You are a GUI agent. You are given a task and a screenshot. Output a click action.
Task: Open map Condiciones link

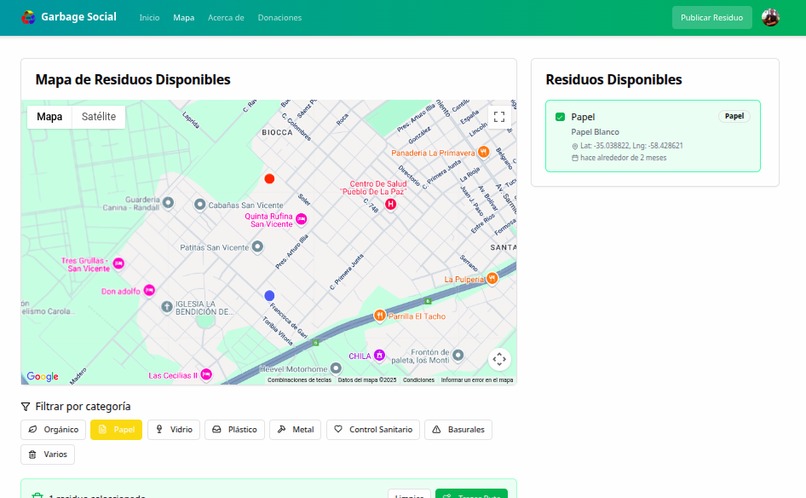click(418, 380)
